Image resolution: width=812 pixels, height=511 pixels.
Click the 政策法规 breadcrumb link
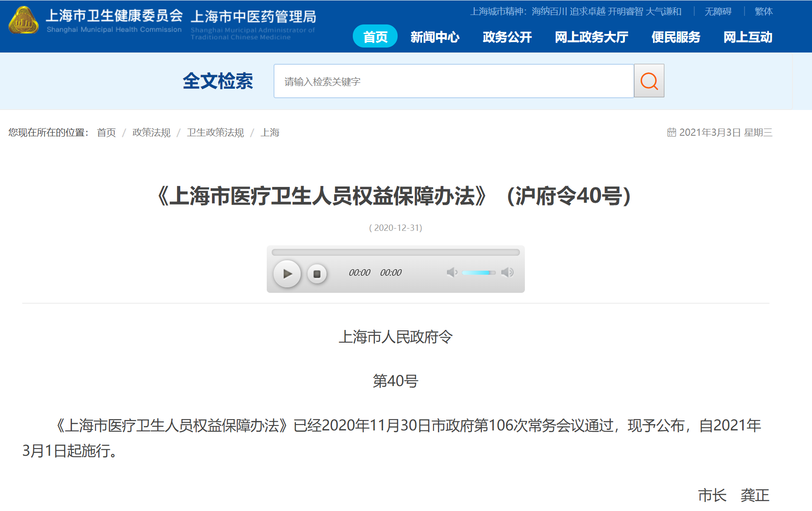pyautogui.click(x=151, y=132)
